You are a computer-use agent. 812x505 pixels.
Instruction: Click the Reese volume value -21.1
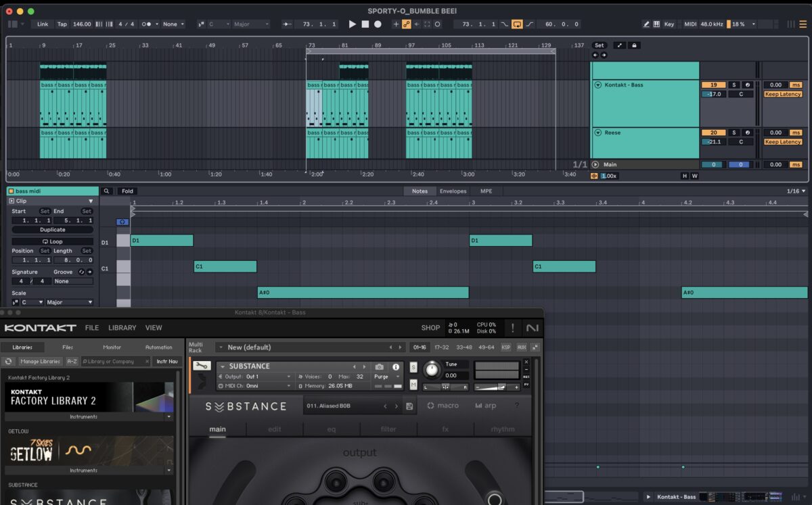click(713, 142)
